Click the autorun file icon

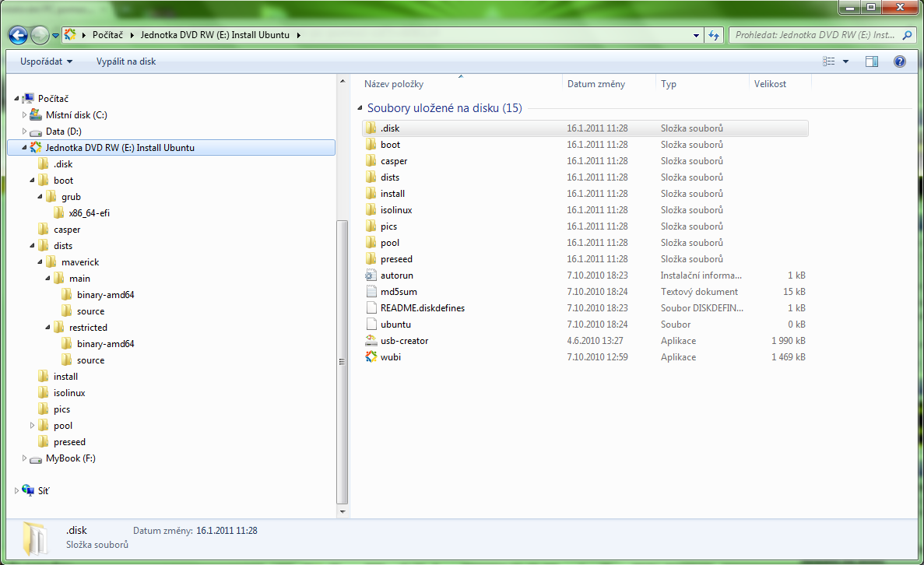[x=371, y=275]
